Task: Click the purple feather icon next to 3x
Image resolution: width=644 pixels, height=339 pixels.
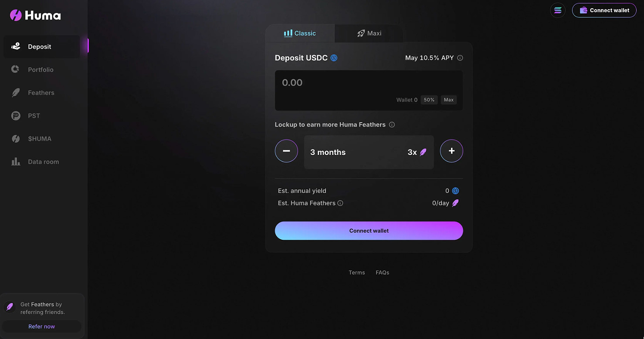Action: coord(423,152)
